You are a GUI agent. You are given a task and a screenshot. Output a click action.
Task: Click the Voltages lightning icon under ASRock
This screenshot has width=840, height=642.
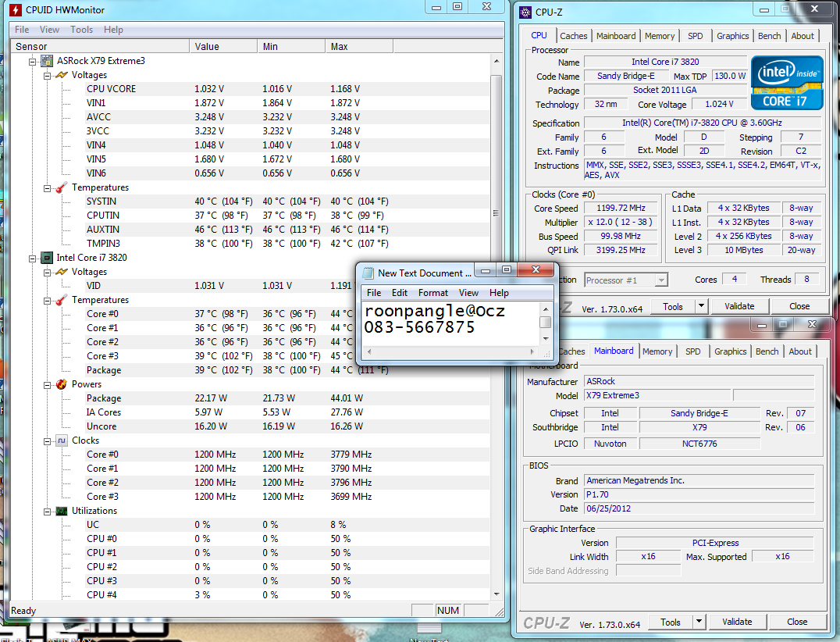coord(61,75)
